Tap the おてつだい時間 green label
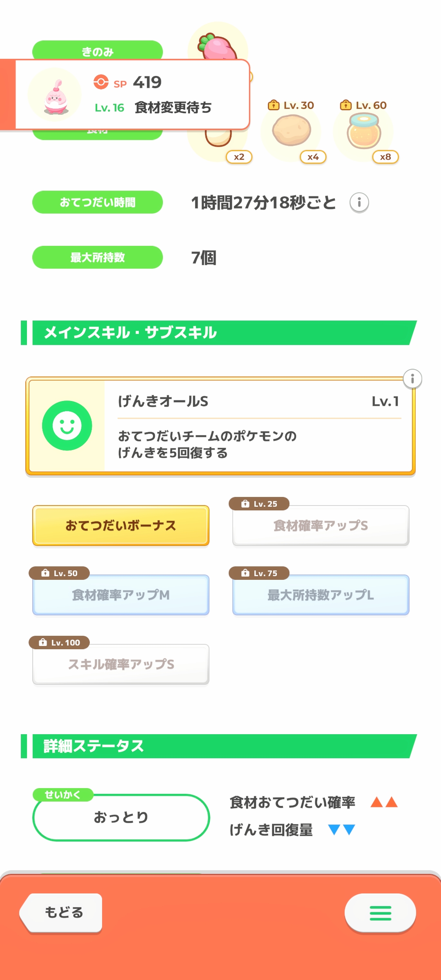Image resolution: width=441 pixels, height=980 pixels. (x=98, y=202)
